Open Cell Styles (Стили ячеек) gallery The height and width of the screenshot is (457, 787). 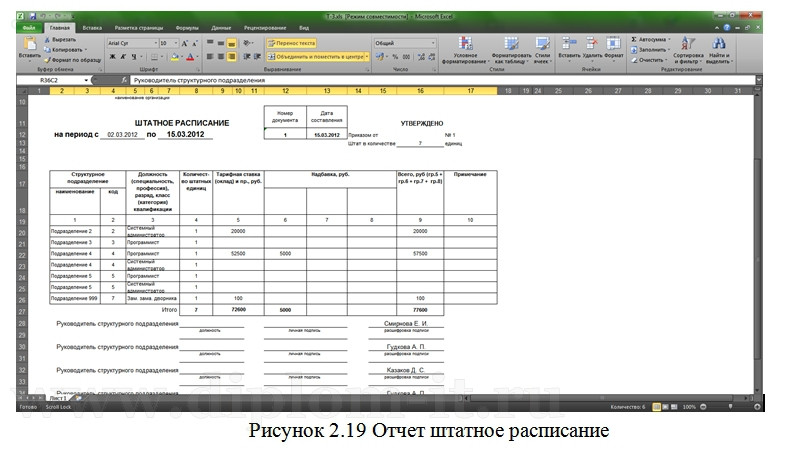(542, 50)
